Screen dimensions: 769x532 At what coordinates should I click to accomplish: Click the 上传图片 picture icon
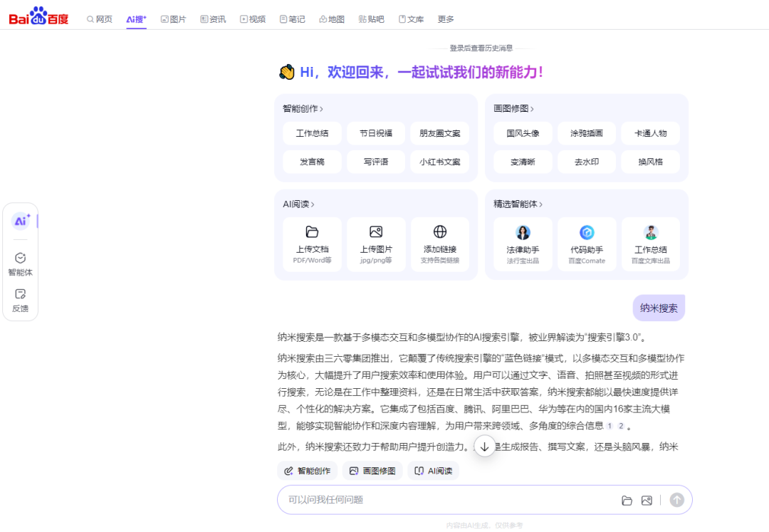pyautogui.click(x=376, y=231)
